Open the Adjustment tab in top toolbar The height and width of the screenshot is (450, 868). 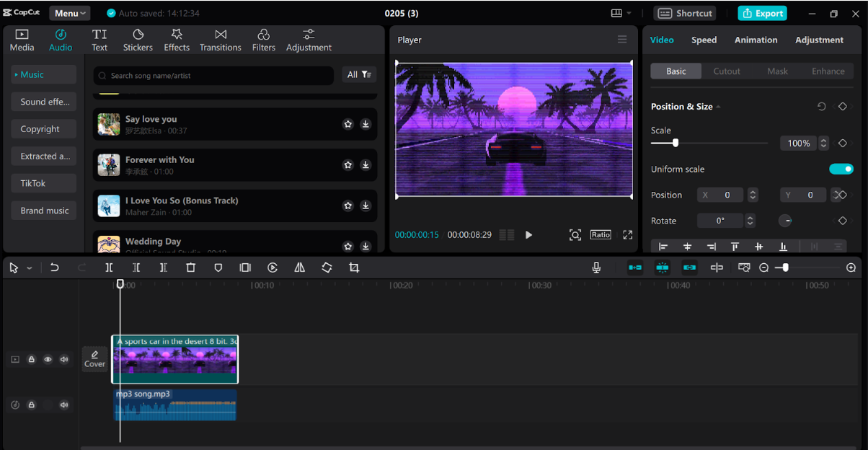click(309, 40)
